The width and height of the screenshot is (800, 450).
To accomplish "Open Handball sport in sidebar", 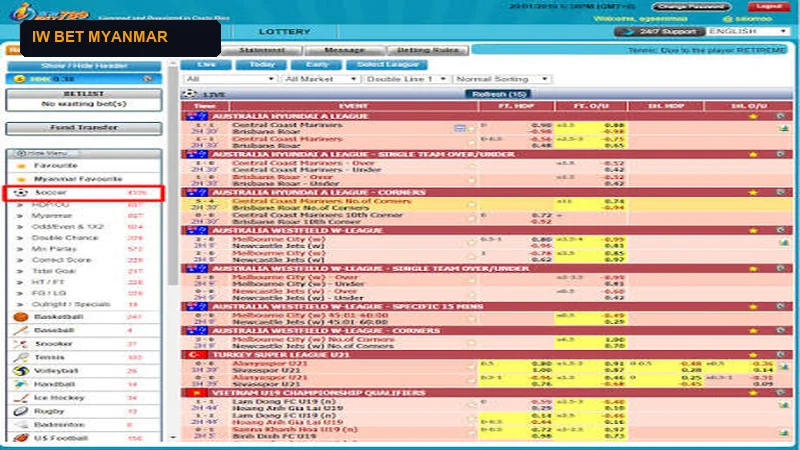I will point(83,384).
